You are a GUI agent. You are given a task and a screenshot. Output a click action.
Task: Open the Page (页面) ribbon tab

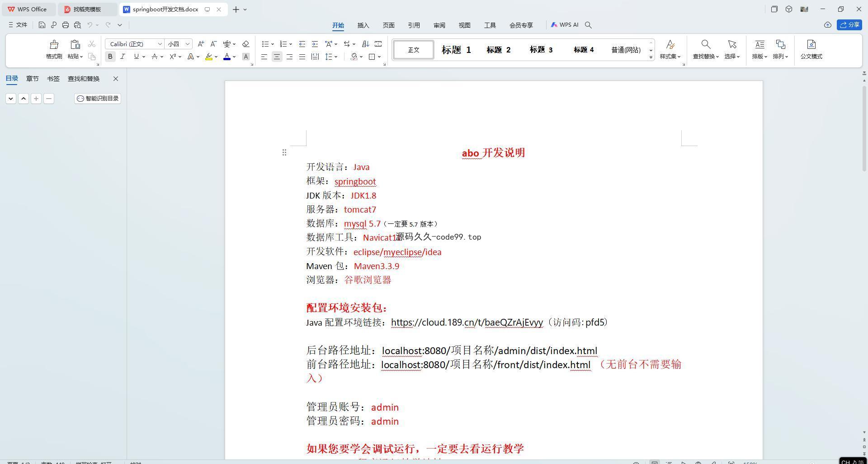[x=389, y=25]
